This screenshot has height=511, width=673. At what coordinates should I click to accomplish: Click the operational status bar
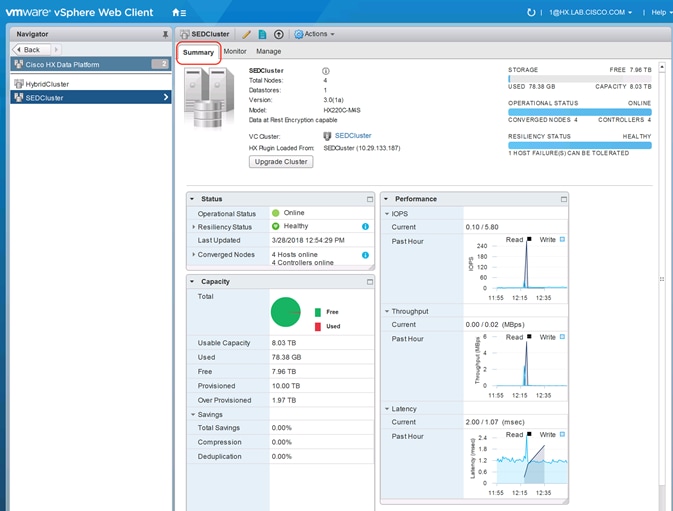(x=580, y=112)
